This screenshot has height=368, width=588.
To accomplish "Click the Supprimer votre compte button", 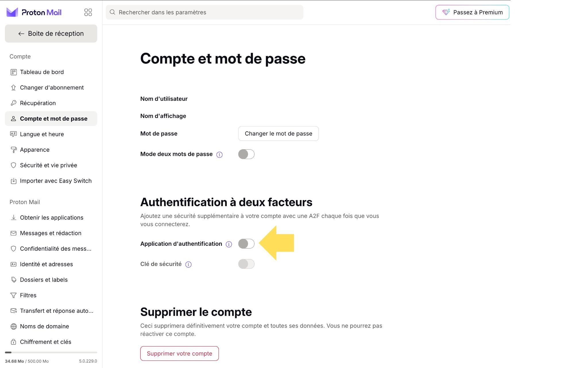I will [179, 353].
